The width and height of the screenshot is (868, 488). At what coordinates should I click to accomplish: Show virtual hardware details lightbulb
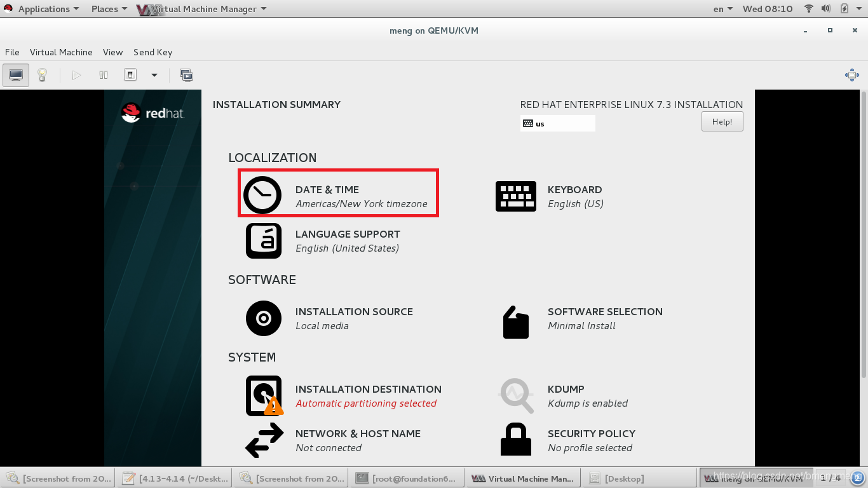tap(43, 75)
